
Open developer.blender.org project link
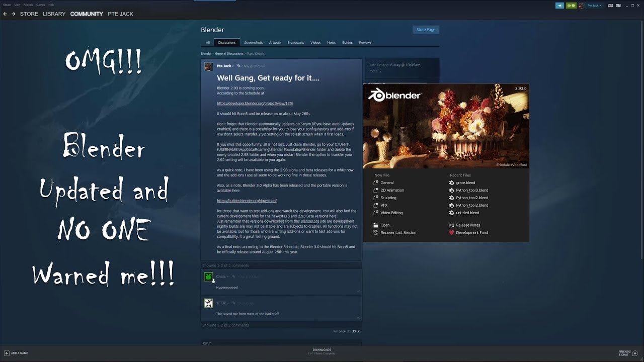click(255, 103)
